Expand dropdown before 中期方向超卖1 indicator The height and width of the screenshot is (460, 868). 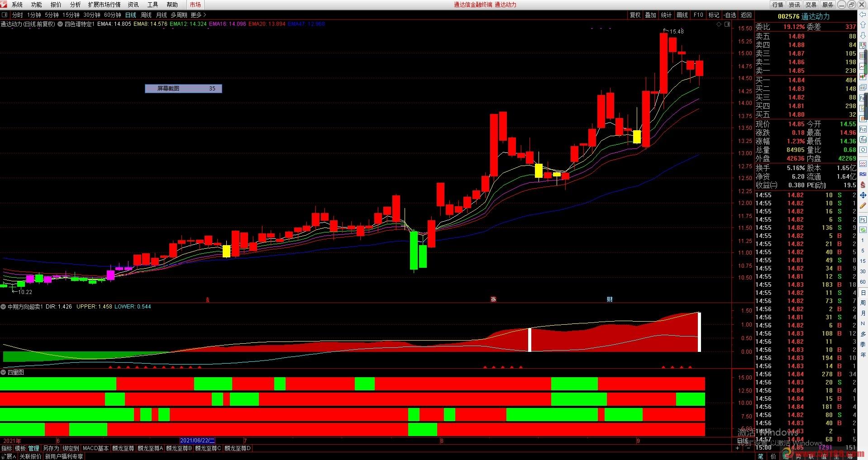(x=3, y=307)
